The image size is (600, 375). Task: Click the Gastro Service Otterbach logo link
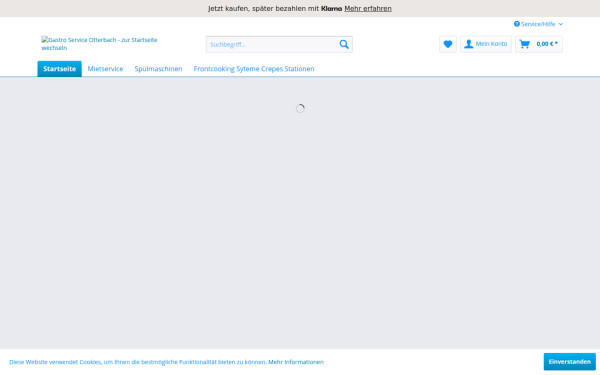tap(99, 44)
